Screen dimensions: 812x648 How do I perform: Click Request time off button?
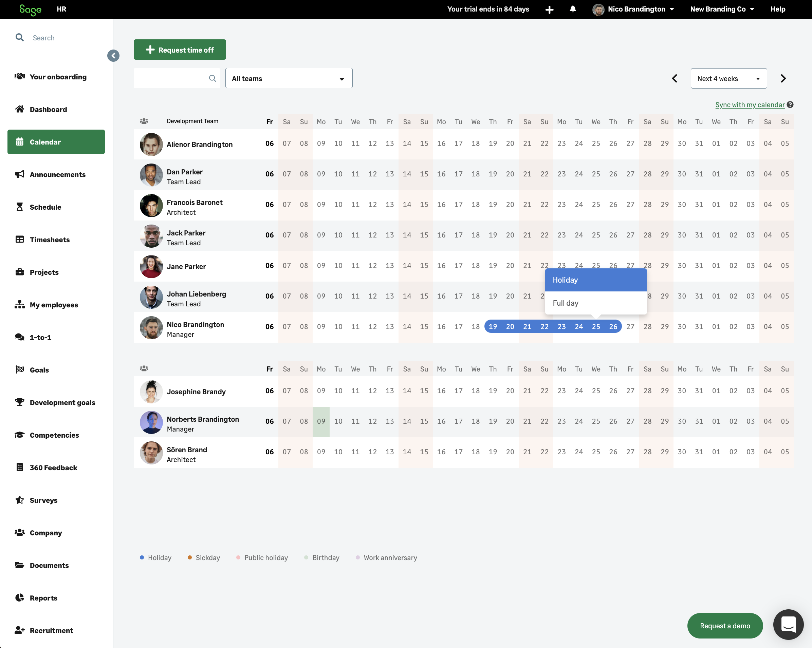(x=180, y=50)
